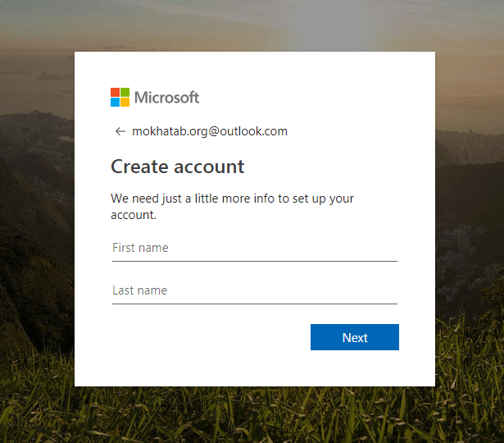Click the blue square in Microsoft logo
The height and width of the screenshot is (443, 504).
point(116,102)
